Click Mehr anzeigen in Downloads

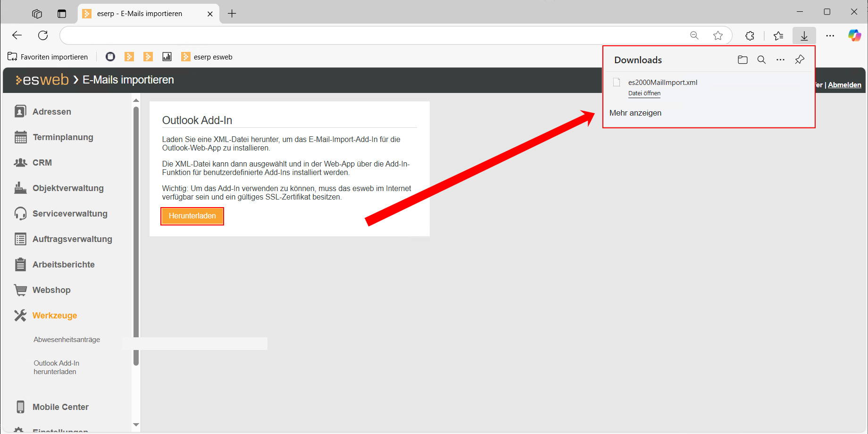635,113
